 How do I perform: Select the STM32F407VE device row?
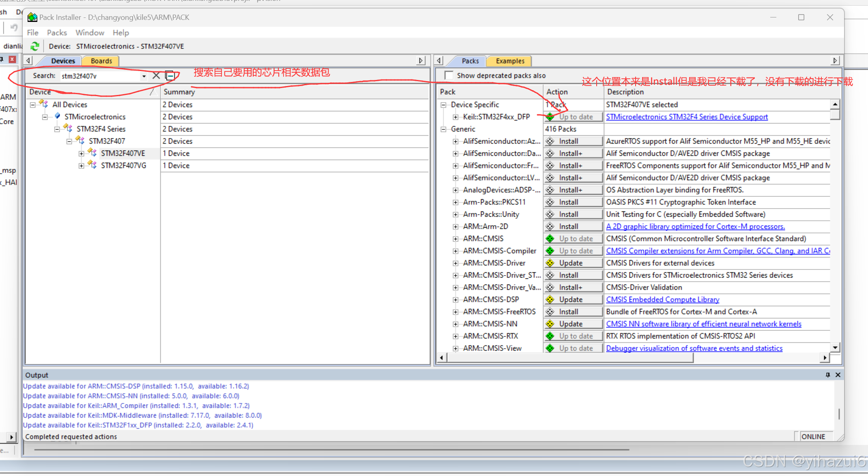123,153
